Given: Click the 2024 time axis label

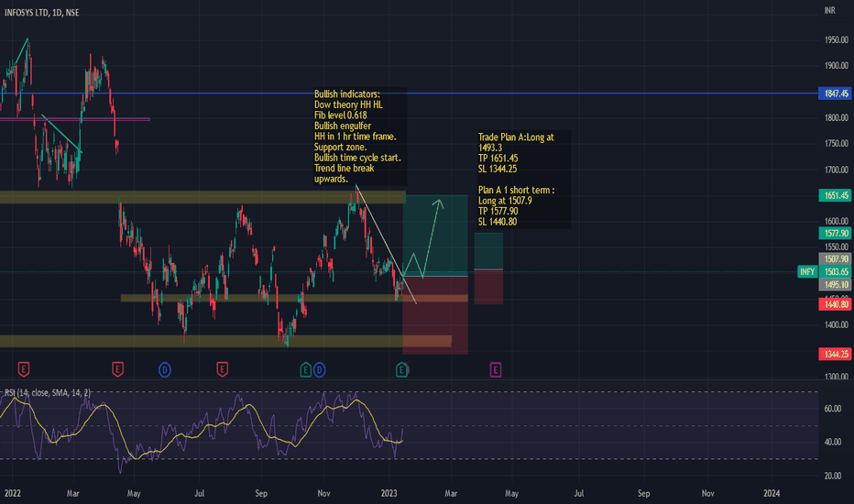Looking at the screenshot, I should (x=772, y=493).
